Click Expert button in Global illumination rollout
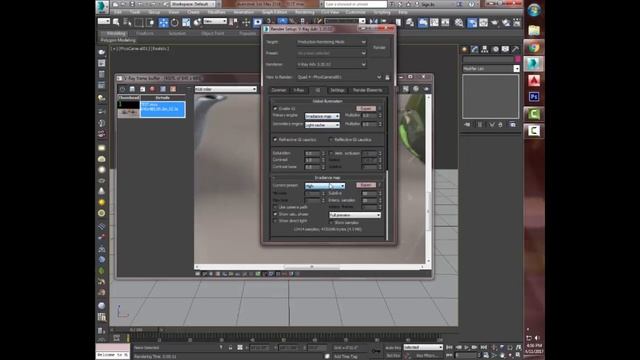Viewport: 640px width, 360px height. tap(366, 109)
